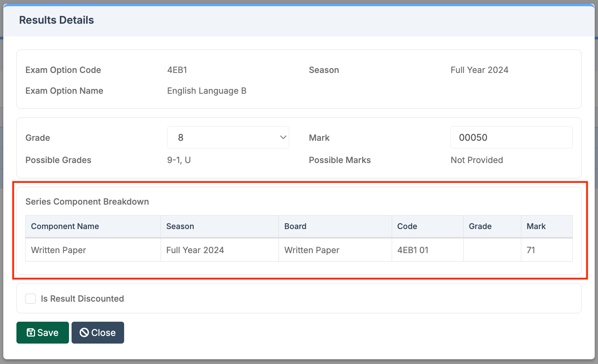The height and width of the screenshot is (364, 598).
Task: Open the Grade dropdown showing 8
Action: pyautogui.click(x=227, y=138)
